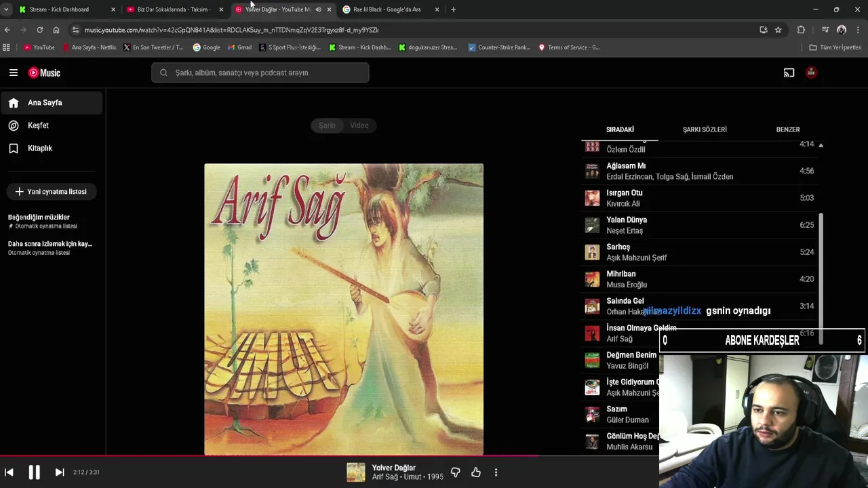Play Yalan Dünya by Neşet Ertaş
Screen dimensions: 868x488
[x=700, y=225]
